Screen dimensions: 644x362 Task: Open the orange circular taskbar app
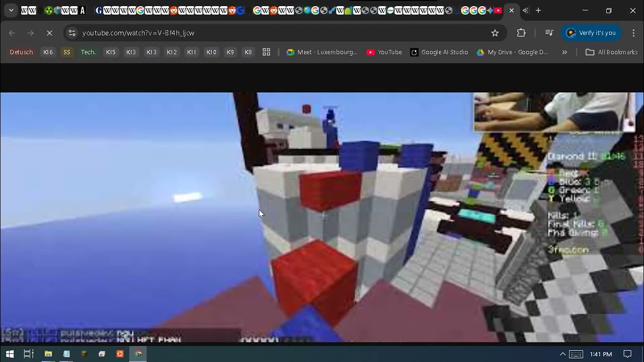[x=120, y=354]
